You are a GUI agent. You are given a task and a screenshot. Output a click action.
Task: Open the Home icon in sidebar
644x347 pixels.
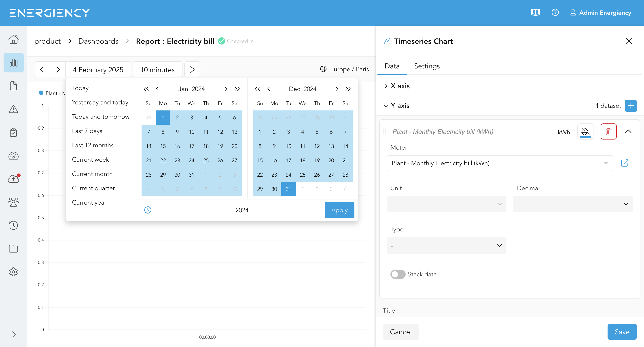13,39
